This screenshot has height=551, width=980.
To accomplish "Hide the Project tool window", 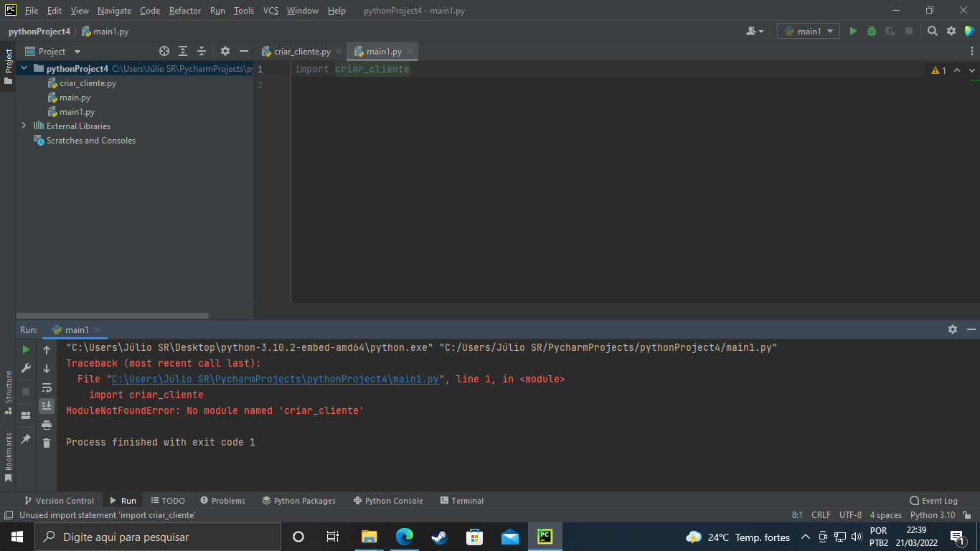I will point(244,51).
